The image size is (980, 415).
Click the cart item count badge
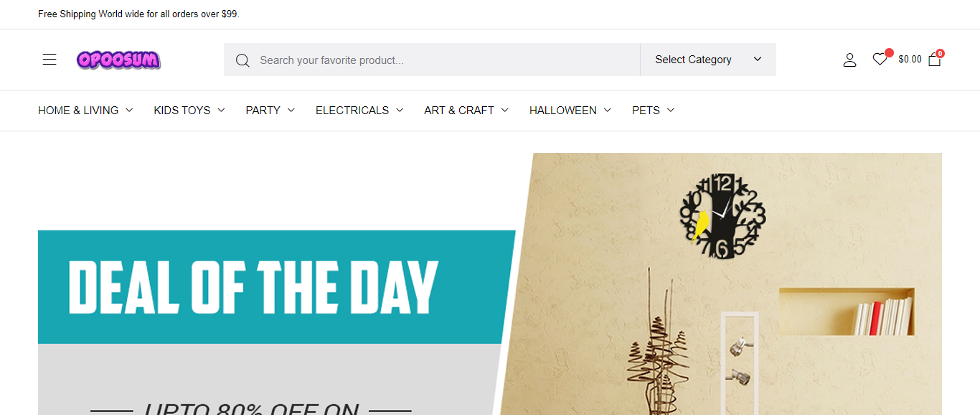[x=940, y=53]
